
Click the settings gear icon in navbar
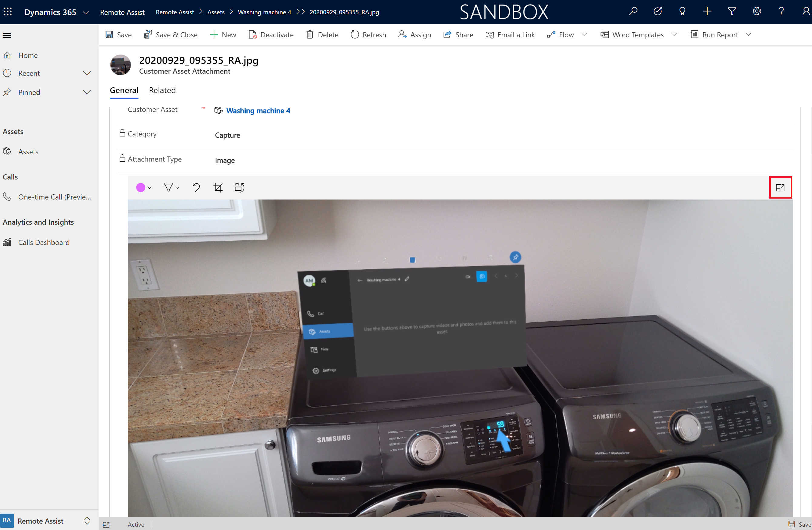coord(757,11)
